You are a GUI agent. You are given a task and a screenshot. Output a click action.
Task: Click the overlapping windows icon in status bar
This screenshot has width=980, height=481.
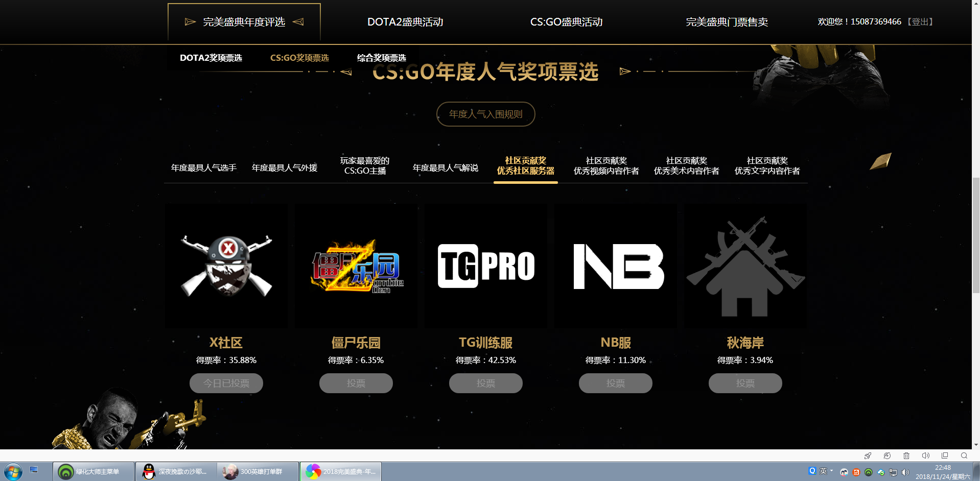[945, 455]
